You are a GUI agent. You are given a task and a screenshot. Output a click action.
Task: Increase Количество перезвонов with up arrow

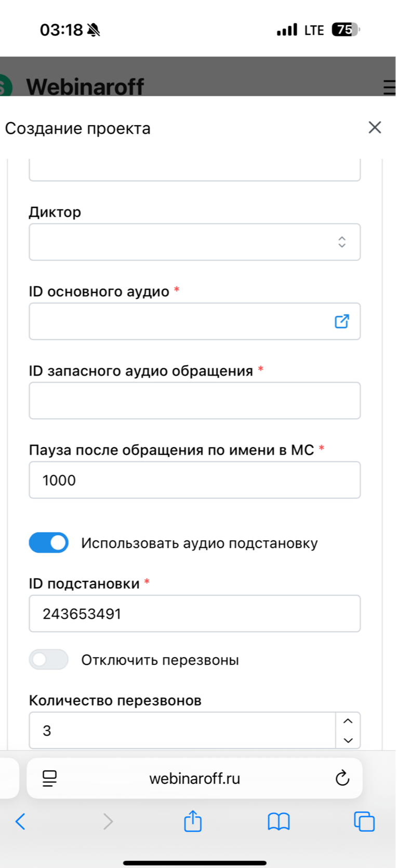(x=348, y=721)
